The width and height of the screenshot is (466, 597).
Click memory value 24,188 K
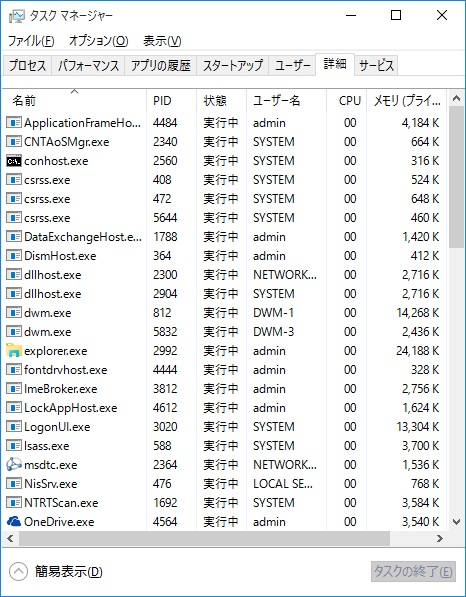point(418,351)
